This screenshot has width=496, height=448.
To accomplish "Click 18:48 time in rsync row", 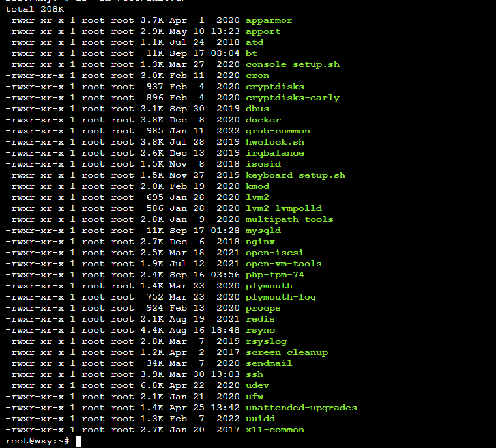I will click(x=226, y=330).
